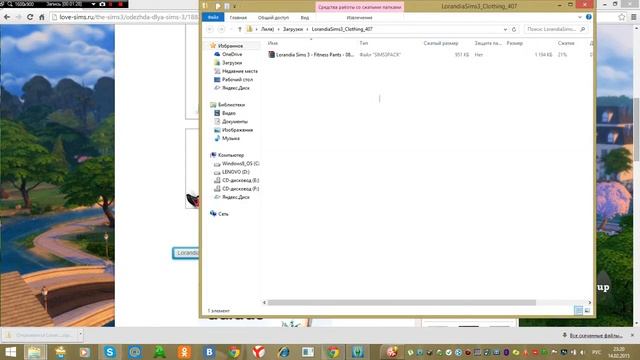Reload the page in the browser
The height and width of the screenshot is (360, 640).
pos(30,17)
